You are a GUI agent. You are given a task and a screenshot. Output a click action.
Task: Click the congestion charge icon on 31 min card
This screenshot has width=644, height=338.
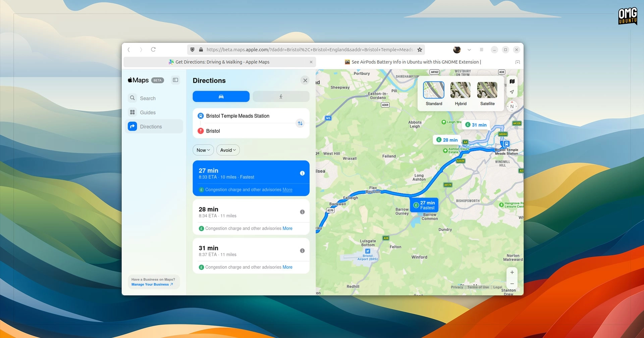pyautogui.click(x=201, y=267)
